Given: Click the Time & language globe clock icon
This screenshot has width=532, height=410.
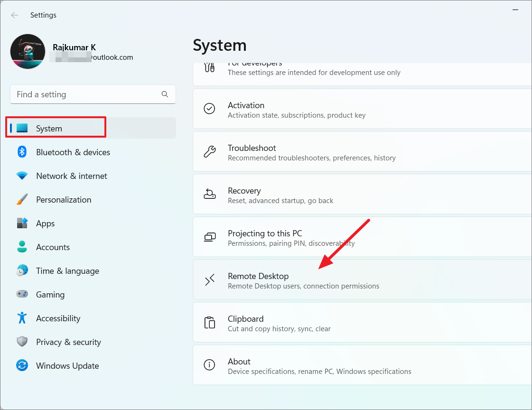Looking at the screenshot, I should click(22, 270).
